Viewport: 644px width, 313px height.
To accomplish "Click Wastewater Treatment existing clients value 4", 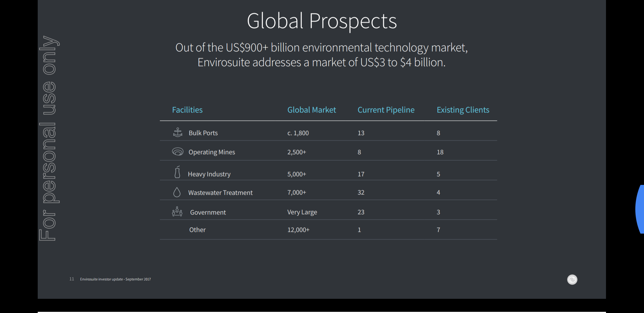I will (438, 192).
